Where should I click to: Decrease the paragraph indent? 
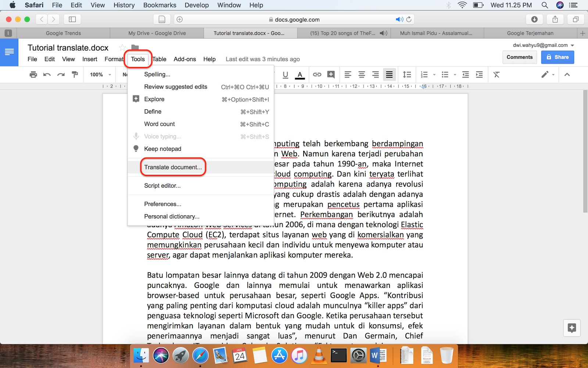click(x=466, y=75)
